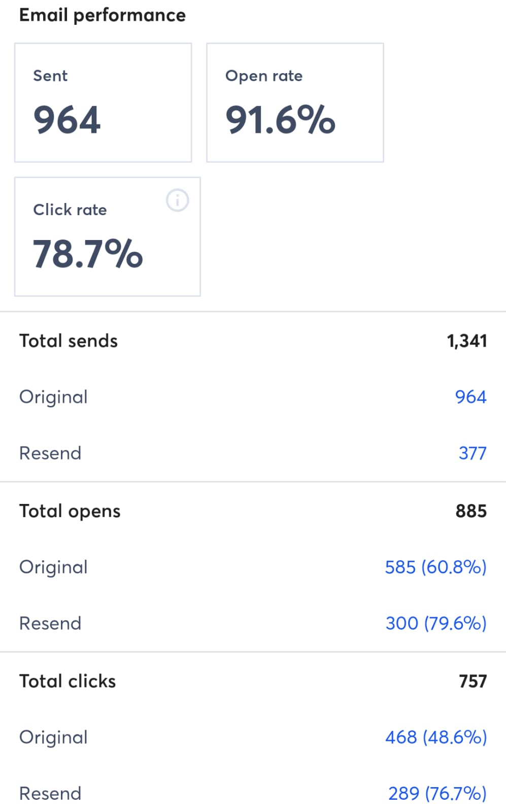Click the Resend label under Total sends

point(50,453)
